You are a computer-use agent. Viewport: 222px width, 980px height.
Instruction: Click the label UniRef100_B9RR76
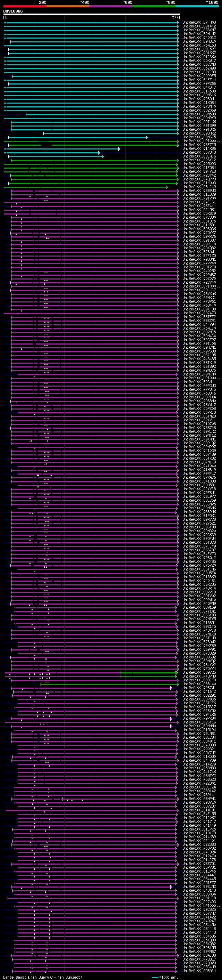pos(199,237)
